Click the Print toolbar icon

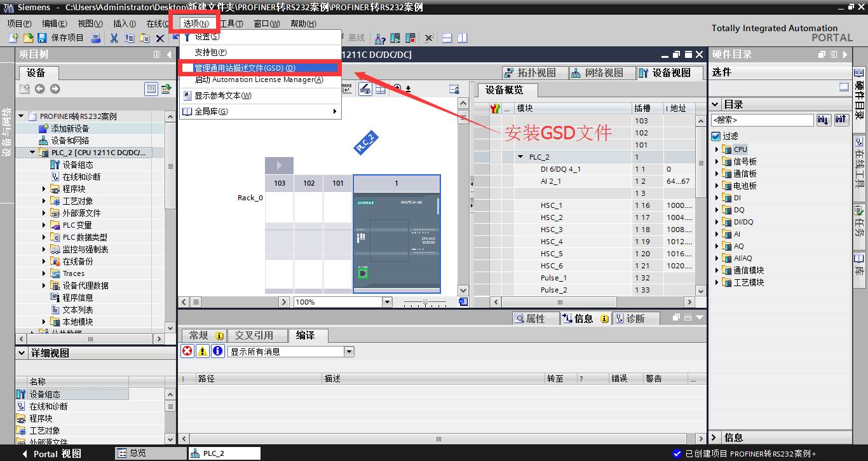[96, 38]
